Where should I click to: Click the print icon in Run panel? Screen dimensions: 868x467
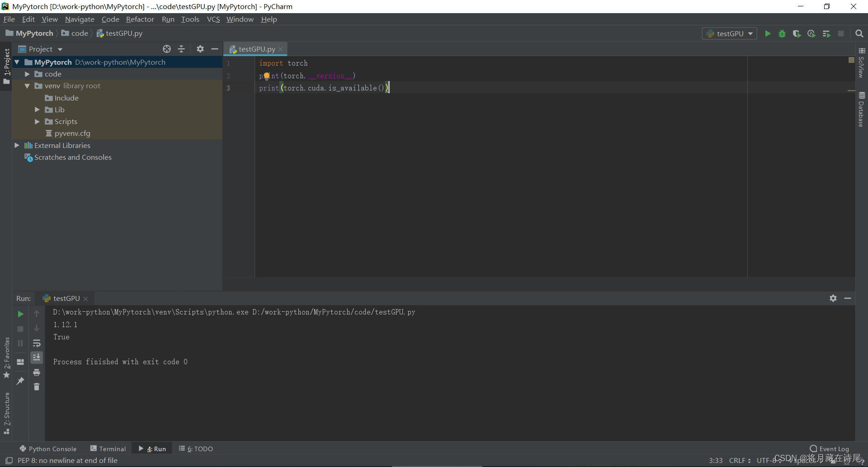coord(37,372)
